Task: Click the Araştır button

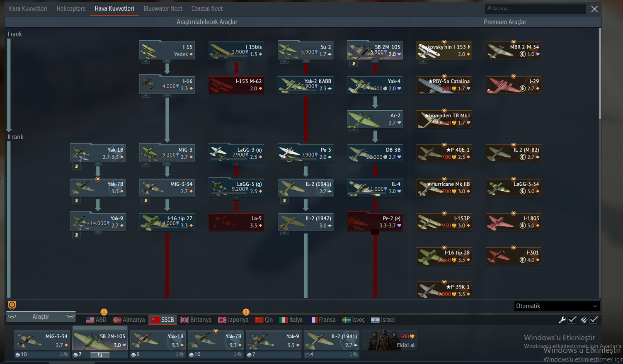Action: [x=41, y=317]
